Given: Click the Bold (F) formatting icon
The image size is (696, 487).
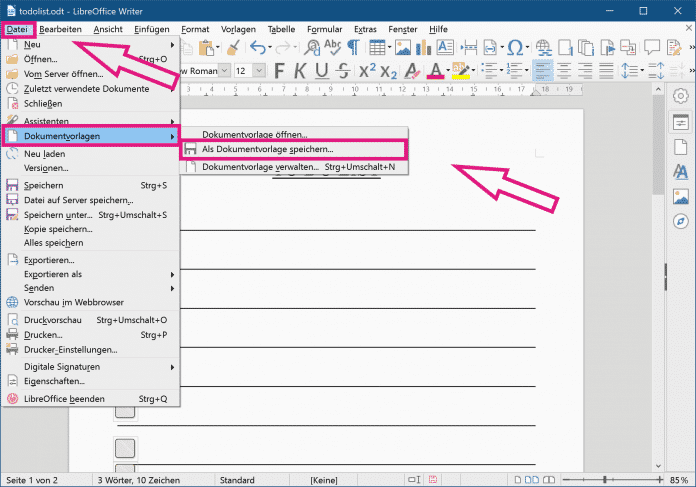Looking at the screenshot, I should [279, 70].
